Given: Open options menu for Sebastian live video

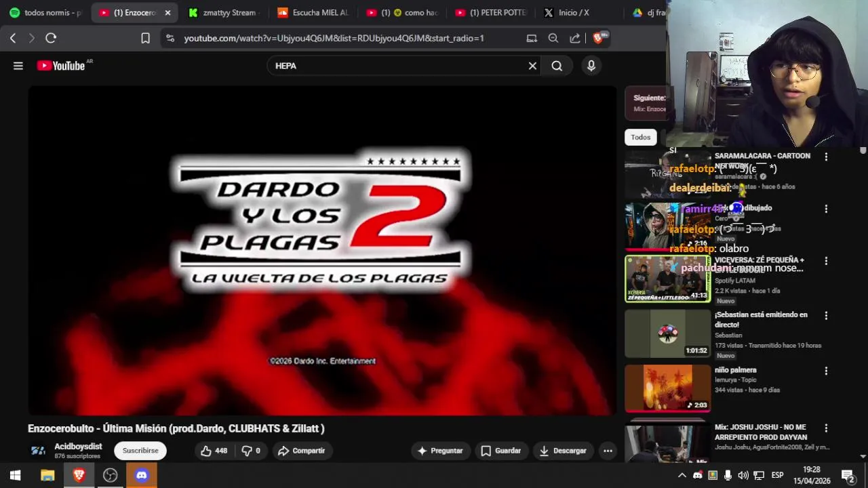Looking at the screenshot, I should click(826, 316).
